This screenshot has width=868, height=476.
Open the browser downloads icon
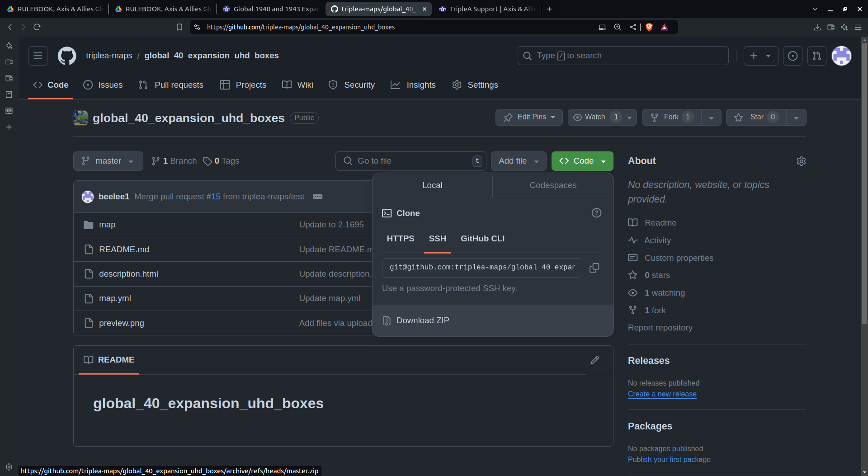[x=817, y=27]
